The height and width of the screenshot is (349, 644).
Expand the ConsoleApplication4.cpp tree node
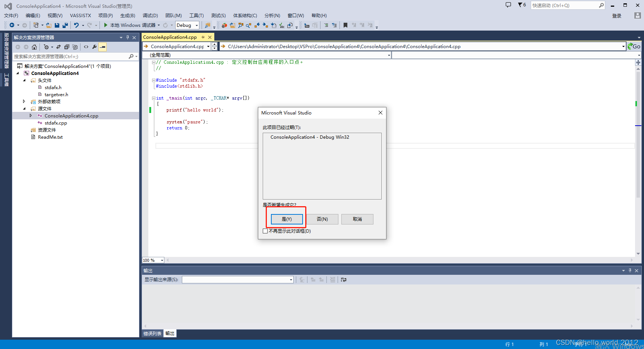31,116
